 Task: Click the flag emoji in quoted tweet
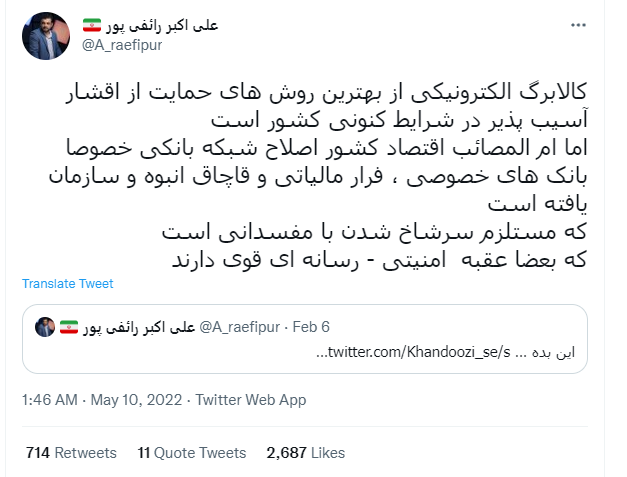pos(69,327)
